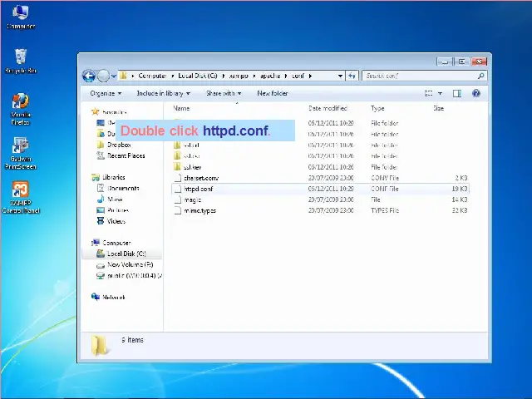Click the Network icon in navigation pane

pos(96,297)
